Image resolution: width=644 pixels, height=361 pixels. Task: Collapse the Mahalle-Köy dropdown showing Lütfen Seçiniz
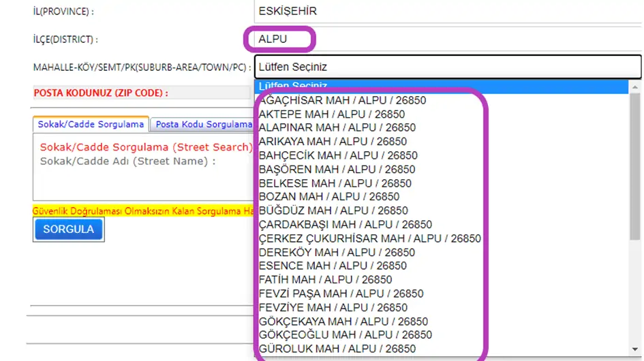[x=446, y=67]
